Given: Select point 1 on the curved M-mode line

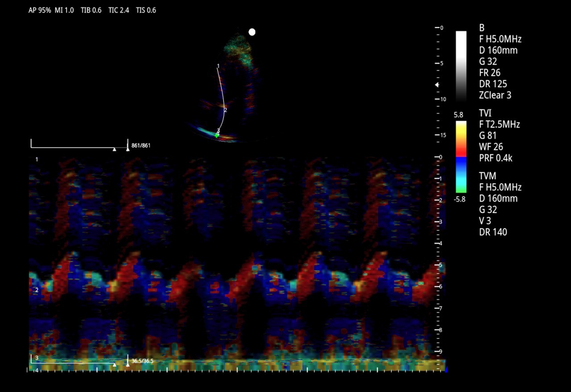Looking at the screenshot, I should [x=218, y=66].
